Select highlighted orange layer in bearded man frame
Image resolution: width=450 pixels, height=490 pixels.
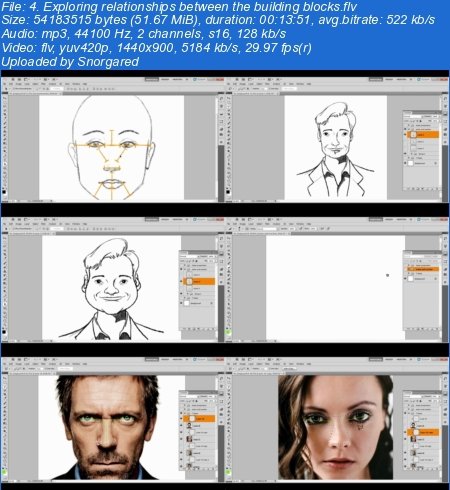[x=199, y=418]
